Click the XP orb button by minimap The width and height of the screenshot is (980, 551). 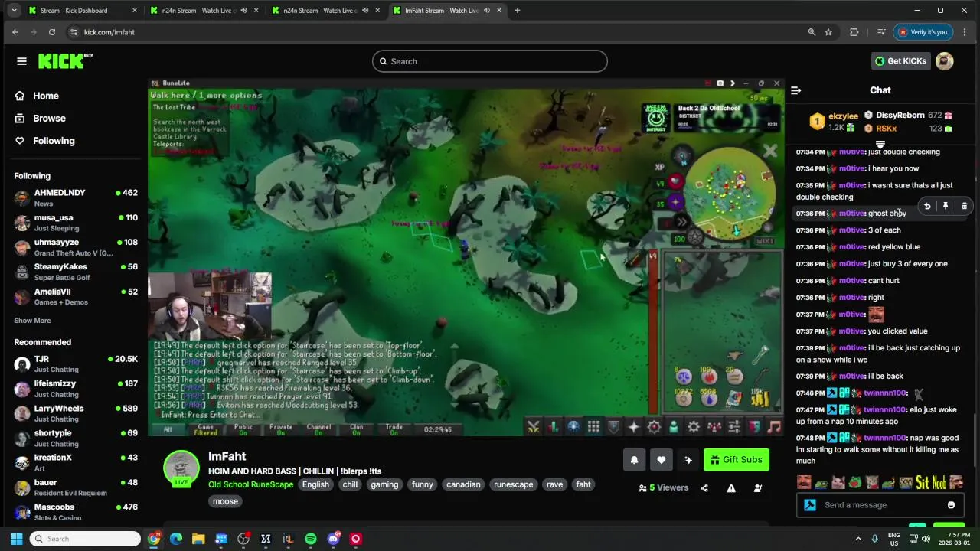pyautogui.click(x=659, y=167)
